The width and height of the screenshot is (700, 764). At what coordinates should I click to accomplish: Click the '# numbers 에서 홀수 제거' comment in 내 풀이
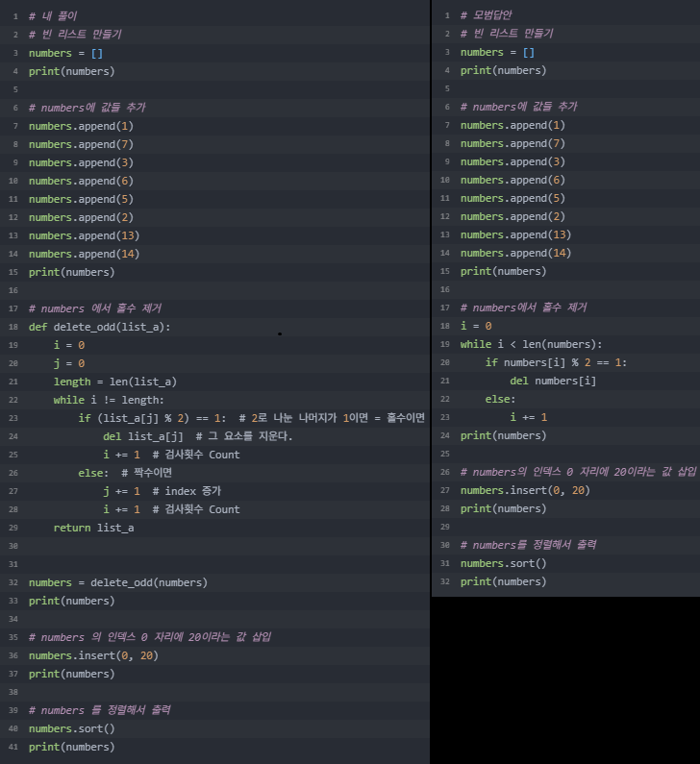tap(95, 308)
